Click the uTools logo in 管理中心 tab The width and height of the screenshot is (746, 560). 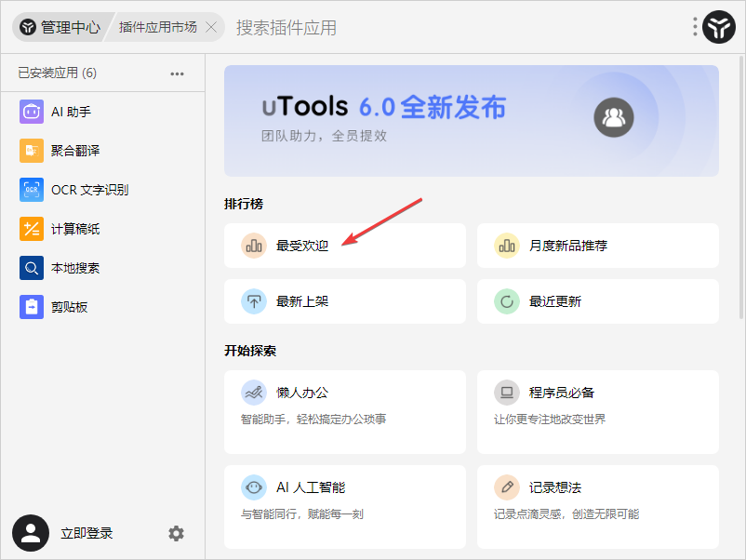(x=28, y=28)
